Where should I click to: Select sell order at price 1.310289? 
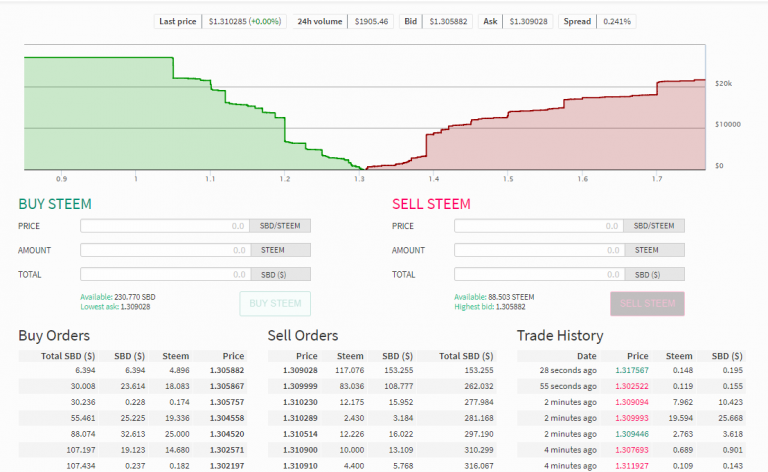(382, 418)
